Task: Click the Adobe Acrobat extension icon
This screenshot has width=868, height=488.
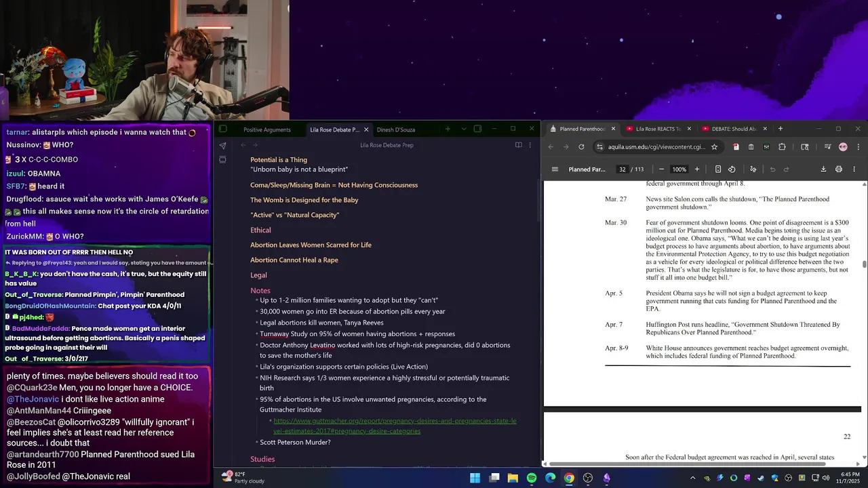Action: (x=736, y=147)
